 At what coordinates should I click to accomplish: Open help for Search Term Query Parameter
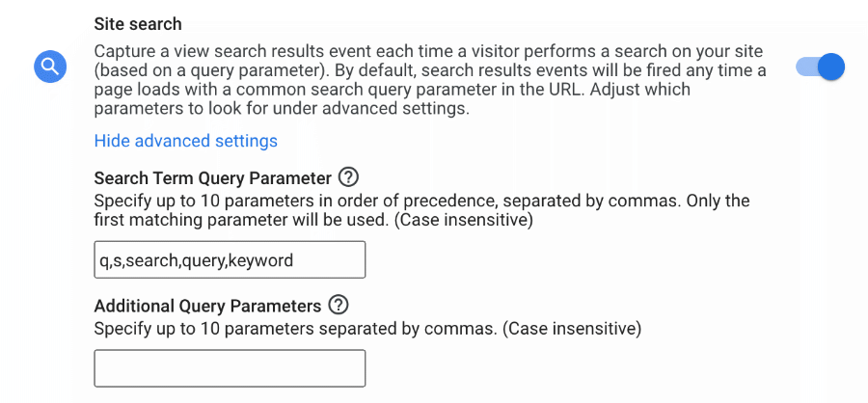click(349, 177)
